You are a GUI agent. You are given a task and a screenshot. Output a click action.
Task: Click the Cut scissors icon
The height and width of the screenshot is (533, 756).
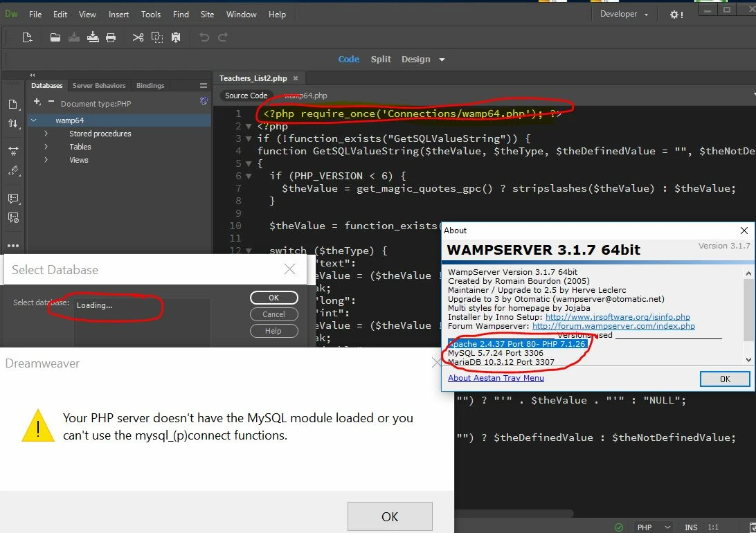[x=138, y=37]
